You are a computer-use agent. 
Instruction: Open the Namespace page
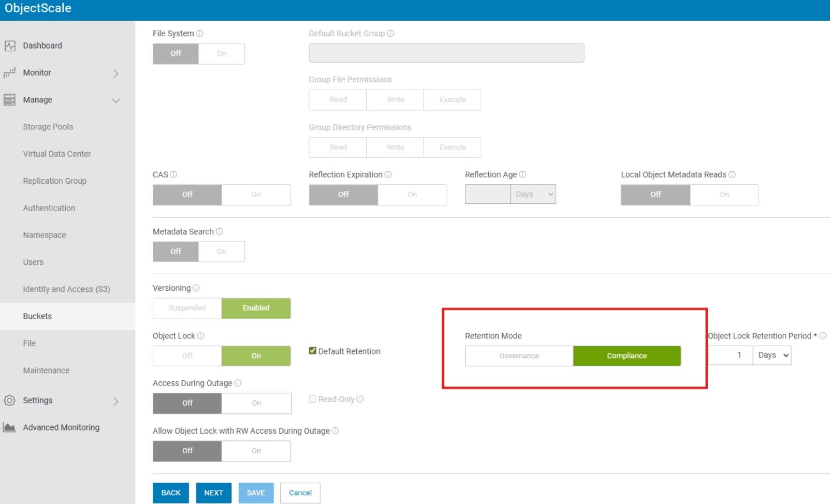[45, 235]
